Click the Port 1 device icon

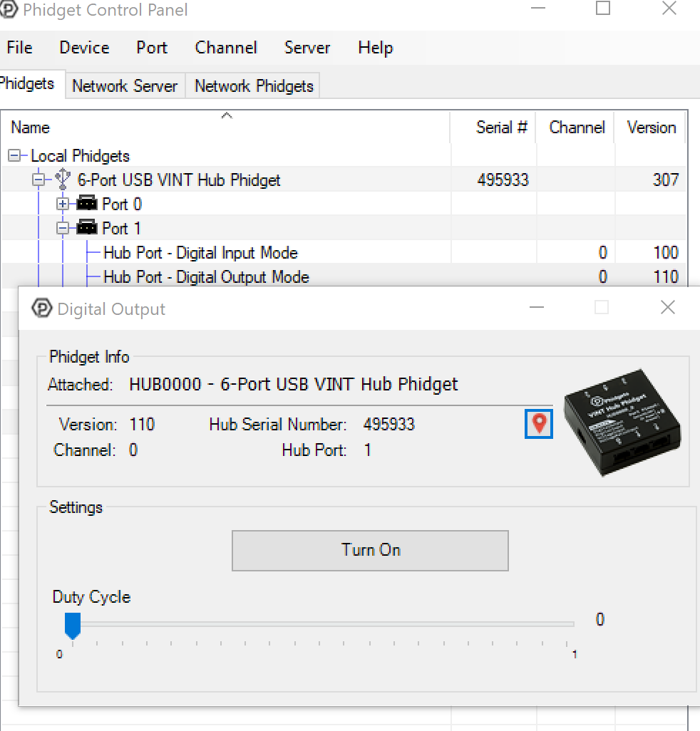tap(86, 228)
